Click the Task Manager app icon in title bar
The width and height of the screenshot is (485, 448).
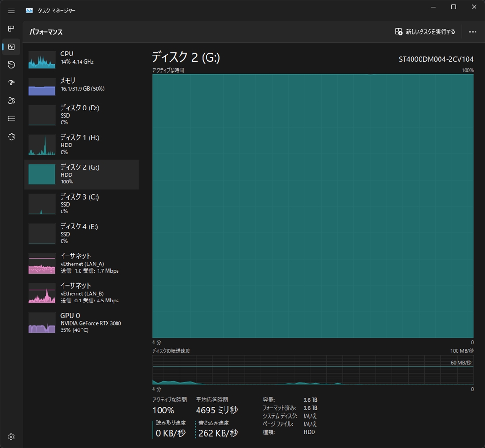click(29, 10)
